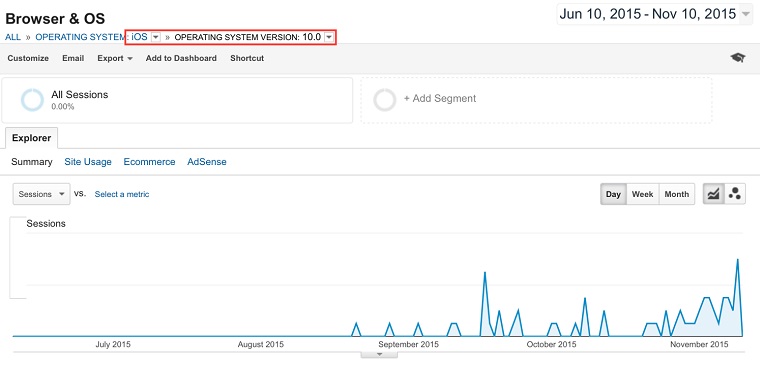Click the Select a metric link
Image resolution: width=760 pixels, height=365 pixels.
coord(122,194)
